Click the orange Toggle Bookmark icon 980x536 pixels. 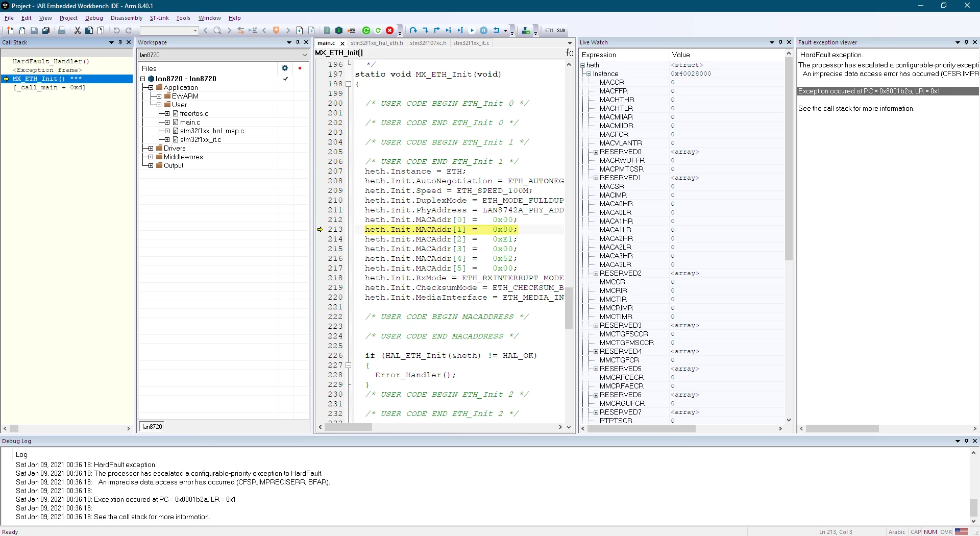click(276, 31)
